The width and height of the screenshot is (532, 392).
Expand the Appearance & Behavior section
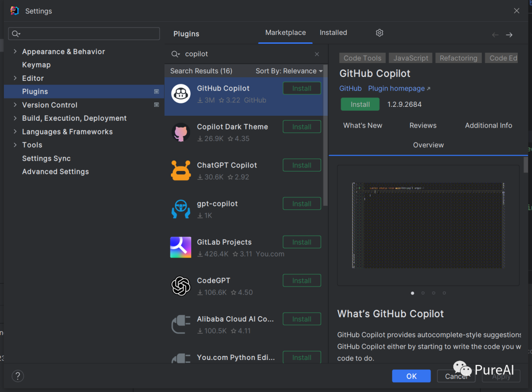coord(14,51)
